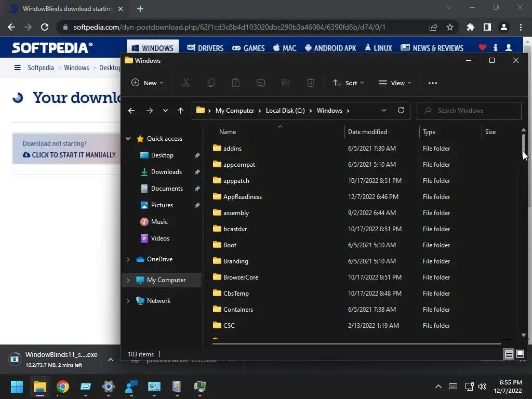This screenshot has width=532, height=399.
Task: Click the Paste clipboard icon in Explorer
Action: (x=235, y=83)
